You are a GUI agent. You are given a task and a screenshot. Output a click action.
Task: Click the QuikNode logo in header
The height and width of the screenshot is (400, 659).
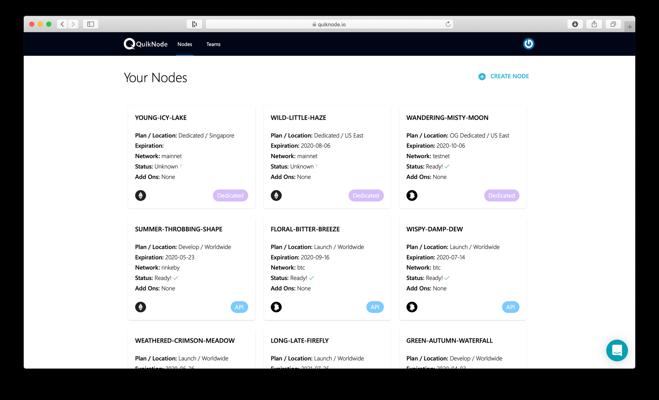(143, 44)
